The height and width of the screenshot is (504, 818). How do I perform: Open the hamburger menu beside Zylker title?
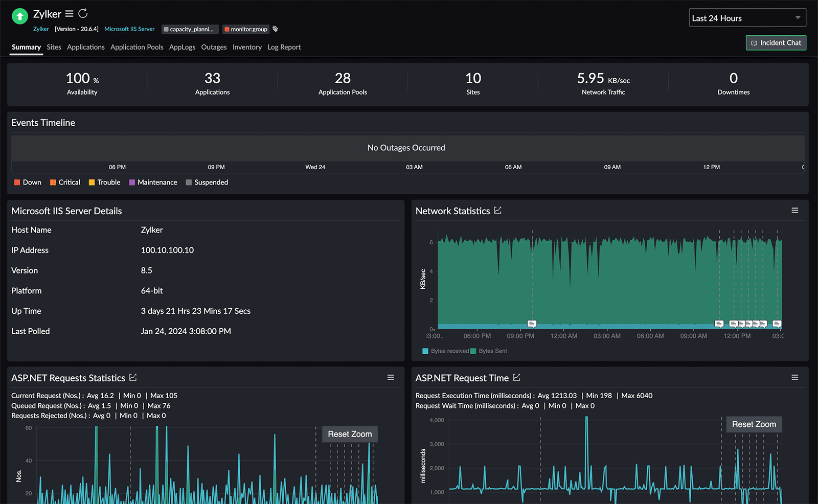click(69, 14)
